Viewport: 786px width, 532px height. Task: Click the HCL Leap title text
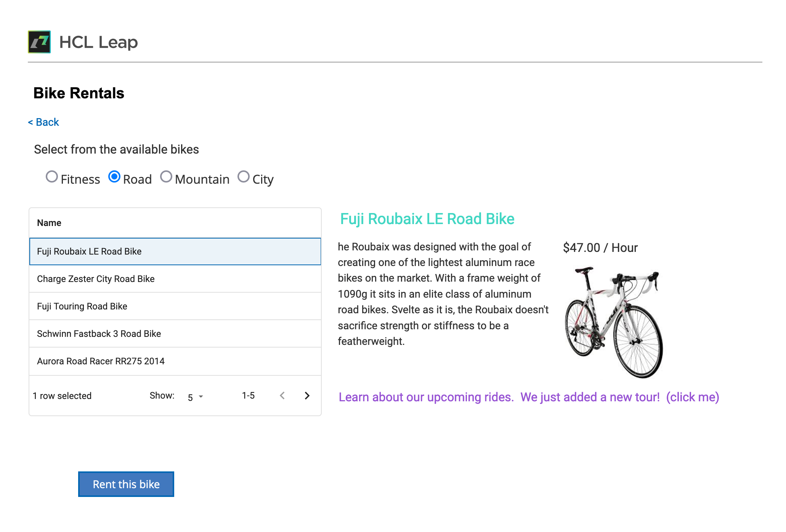coord(98,42)
